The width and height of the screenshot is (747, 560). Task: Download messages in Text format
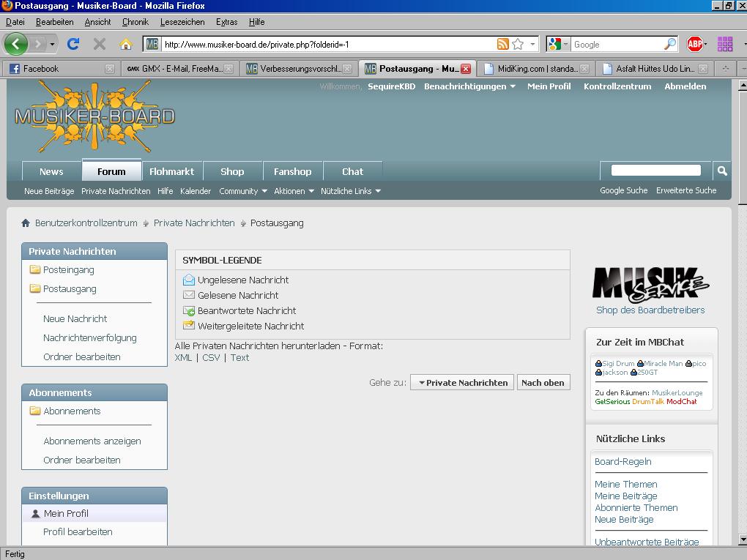pos(239,358)
